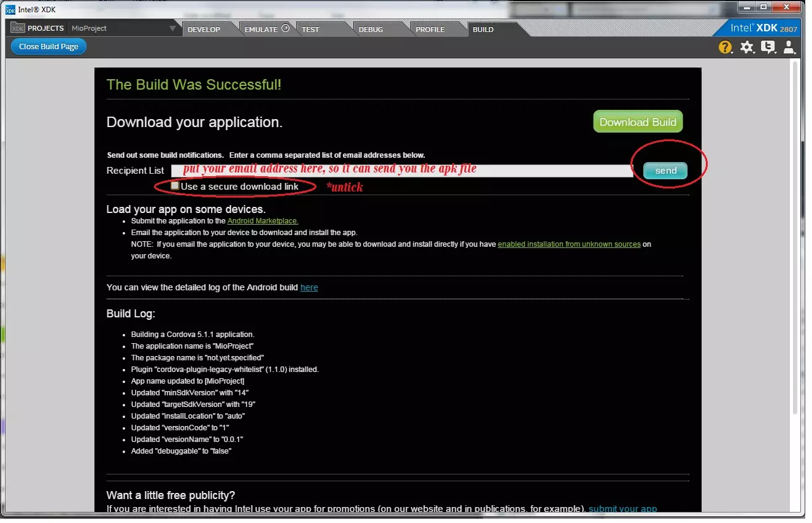Screen dimensions: 812x523
Task: Switch to the PROFILE tab
Action: click(x=430, y=29)
